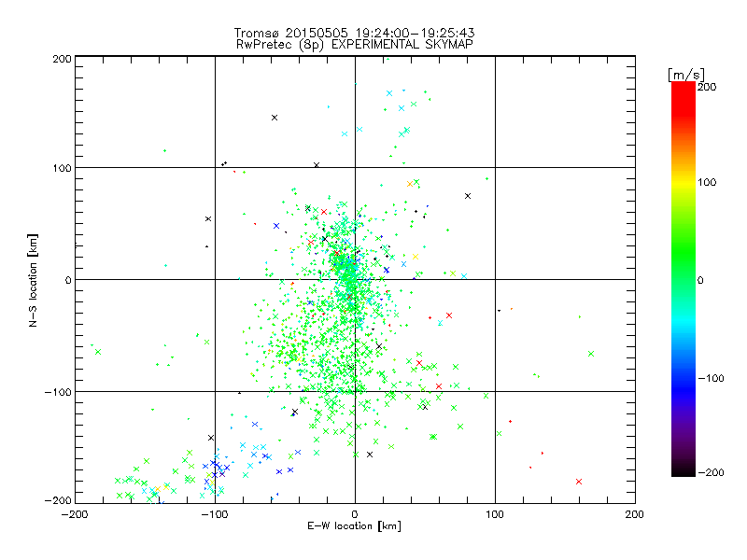The image size is (747, 560).
Task: Select the 'E-W location [km]' axis label
Action: click(354, 526)
